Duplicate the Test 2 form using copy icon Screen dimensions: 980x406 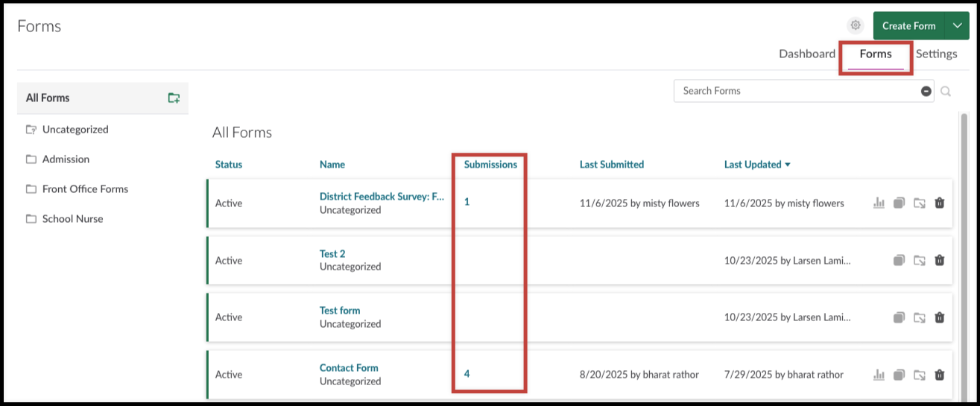[900, 260]
